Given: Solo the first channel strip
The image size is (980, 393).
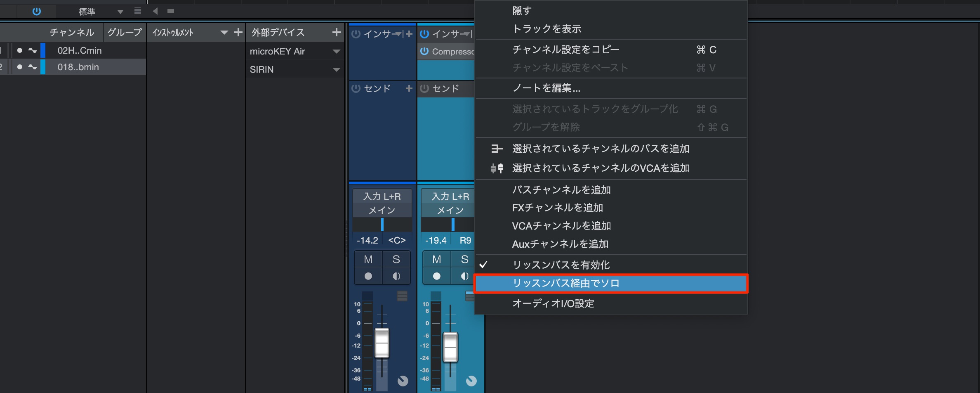Looking at the screenshot, I should point(396,259).
